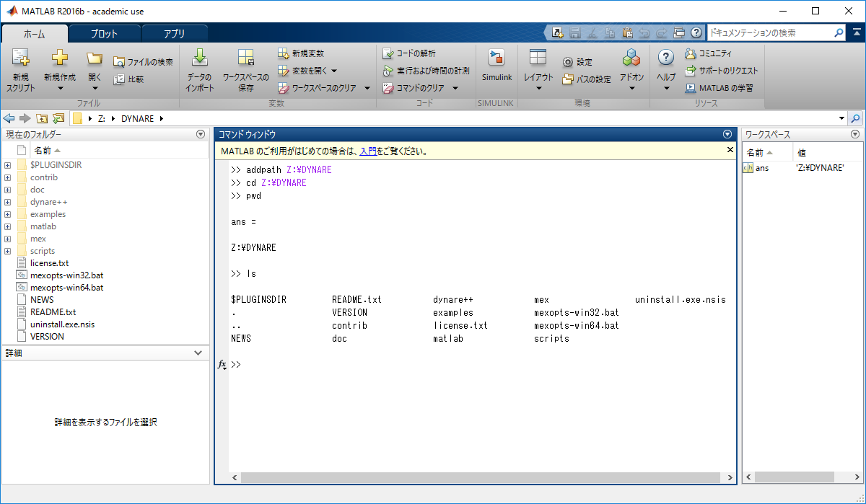
Task: Expand the contrib folder
Action: click(7, 177)
